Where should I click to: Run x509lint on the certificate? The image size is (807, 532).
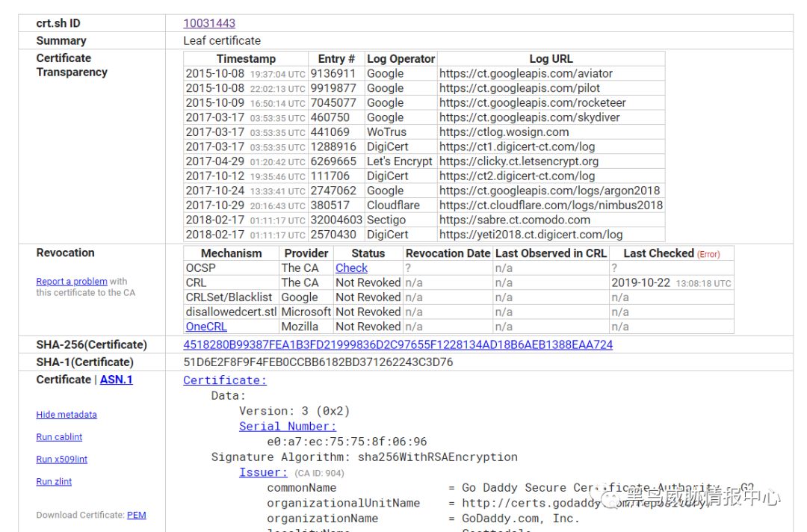click(62, 460)
